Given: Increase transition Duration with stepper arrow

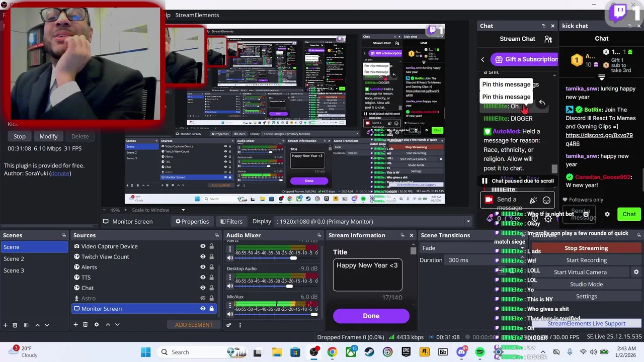Looking at the screenshot, I should tap(522, 258).
